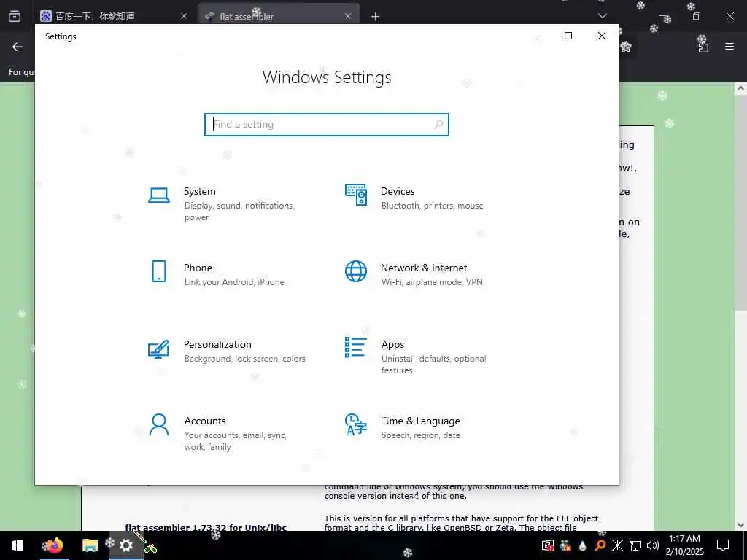The width and height of the screenshot is (747, 560).
Task: Open the System settings laptop icon
Action: 158,195
